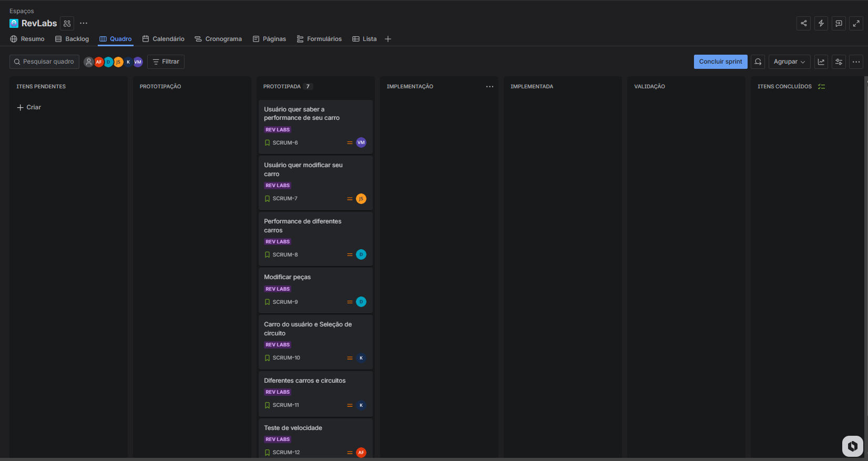The image size is (868, 461).
Task: Open the Formulários tab
Action: (x=319, y=39)
